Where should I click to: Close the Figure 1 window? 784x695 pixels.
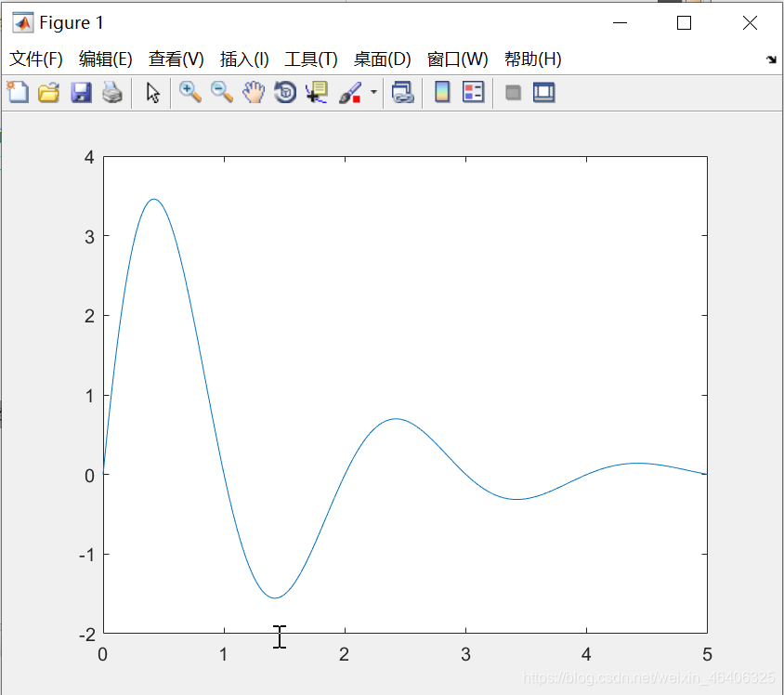tap(750, 23)
